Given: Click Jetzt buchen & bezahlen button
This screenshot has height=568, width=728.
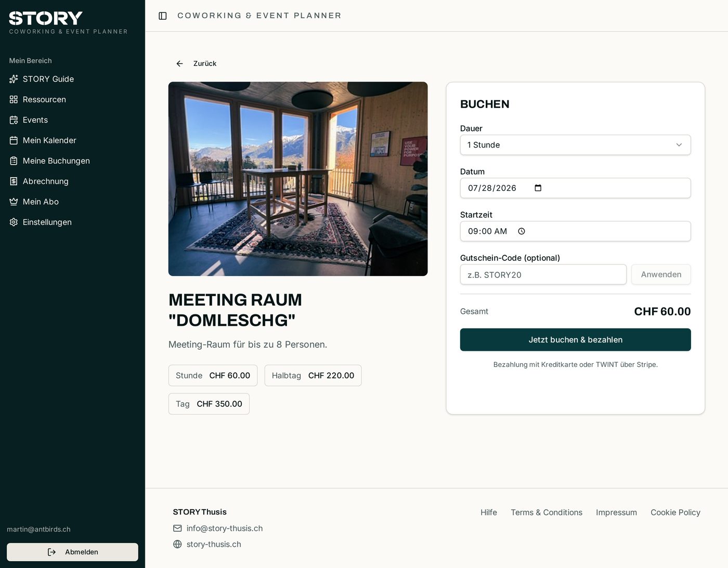Looking at the screenshot, I should tap(575, 340).
